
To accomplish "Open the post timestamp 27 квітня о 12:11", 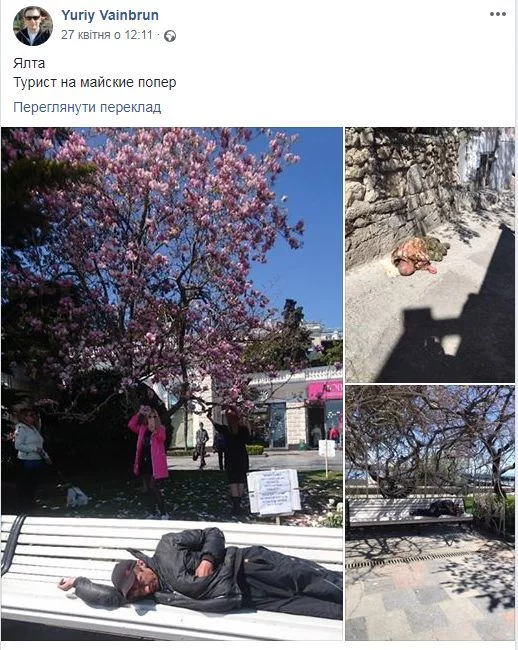I will (x=107, y=35).
